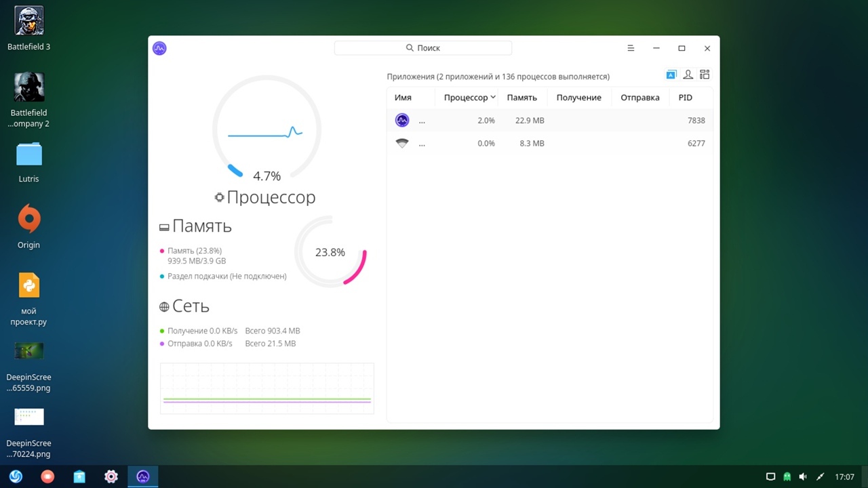Viewport: 868px width, 488px height.
Task: Show application processes view
Action: point(671,75)
